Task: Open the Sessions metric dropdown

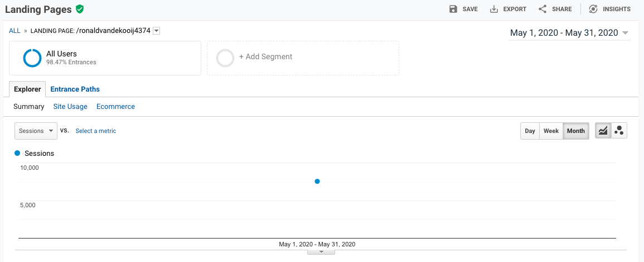Action: [x=36, y=131]
